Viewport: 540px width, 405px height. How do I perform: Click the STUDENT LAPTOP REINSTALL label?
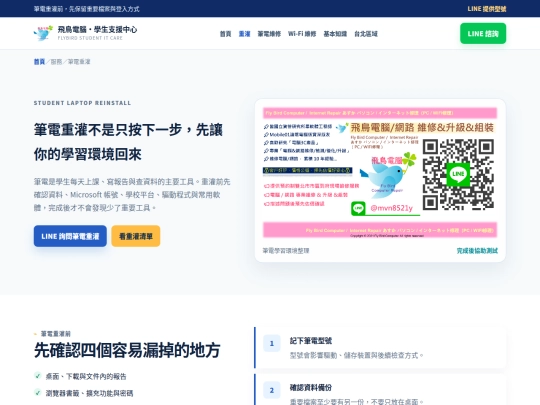coord(82,103)
